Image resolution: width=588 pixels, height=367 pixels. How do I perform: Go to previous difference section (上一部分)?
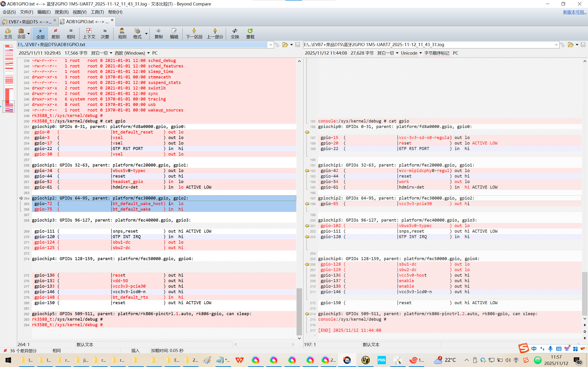coord(215,33)
